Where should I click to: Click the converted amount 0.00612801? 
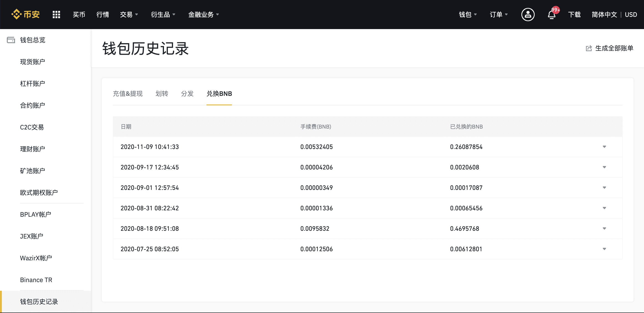466,249
